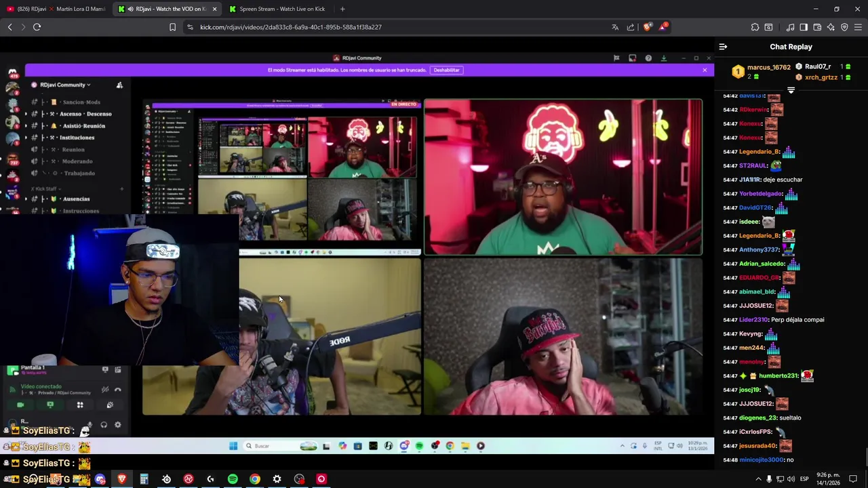Open the Brave Wallet icon
Screen dimensions: 868x488
[x=817, y=27]
